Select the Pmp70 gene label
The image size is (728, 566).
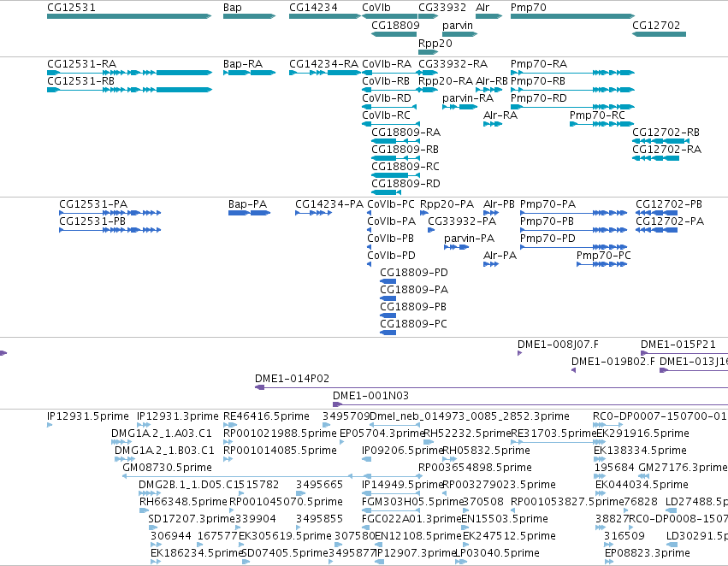[x=529, y=8]
